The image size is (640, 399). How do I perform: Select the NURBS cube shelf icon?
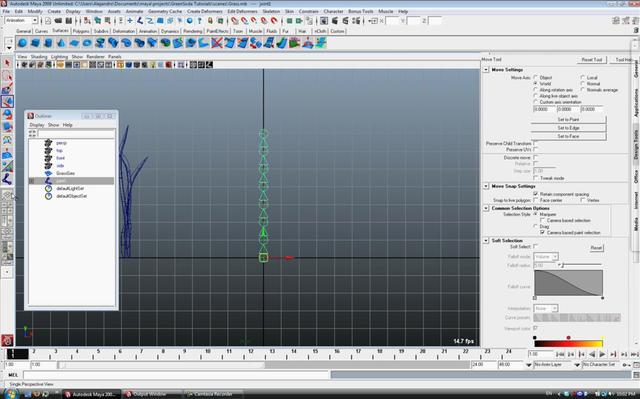pyautogui.click(x=35, y=43)
